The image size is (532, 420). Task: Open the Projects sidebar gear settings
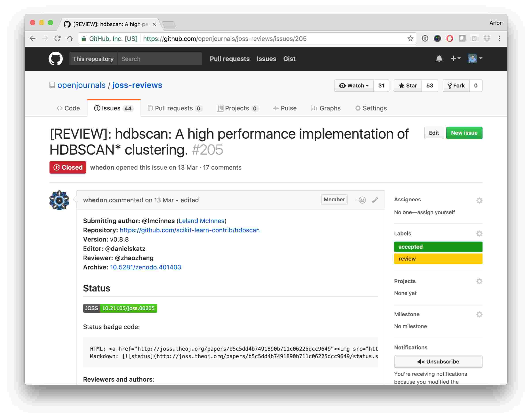click(479, 281)
